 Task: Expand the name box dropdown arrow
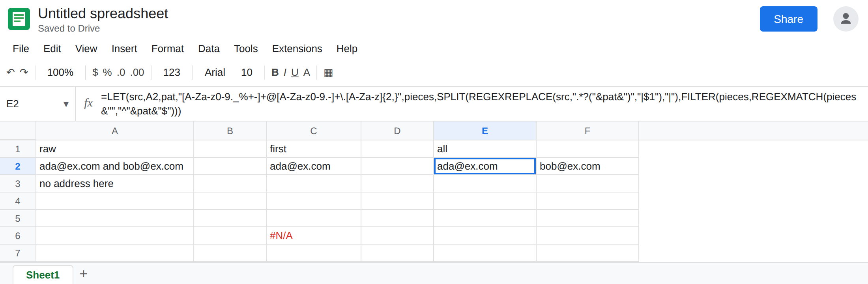[66, 104]
